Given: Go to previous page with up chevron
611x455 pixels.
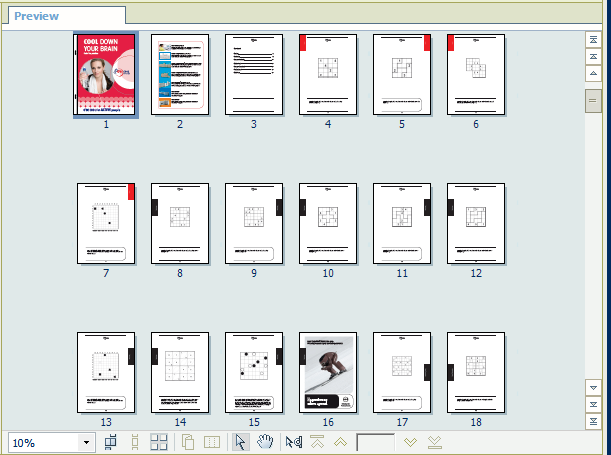Looking at the screenshot, I should 341,442.
